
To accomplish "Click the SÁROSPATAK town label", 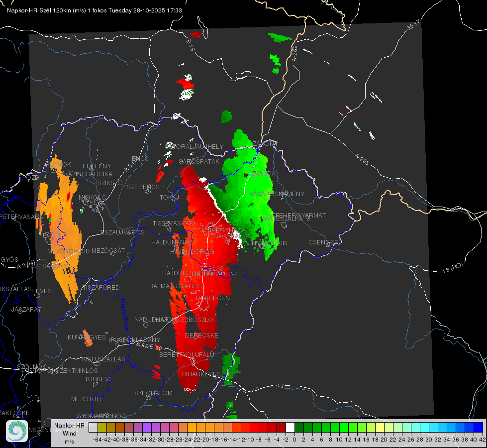I will click(199, 162).
